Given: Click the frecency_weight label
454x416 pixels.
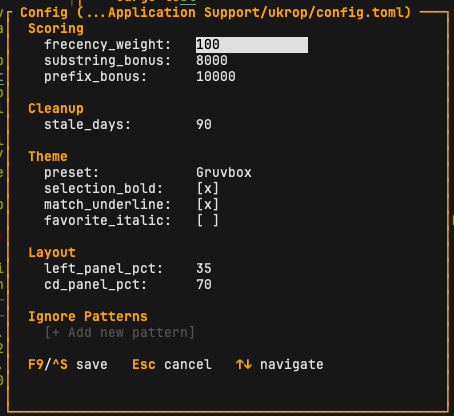Looking at the screenshot, I should [x=107, y=45].
